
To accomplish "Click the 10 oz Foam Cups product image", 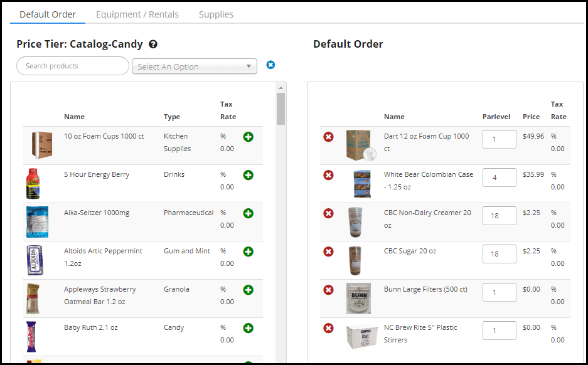I will click(x=42, y=145).
